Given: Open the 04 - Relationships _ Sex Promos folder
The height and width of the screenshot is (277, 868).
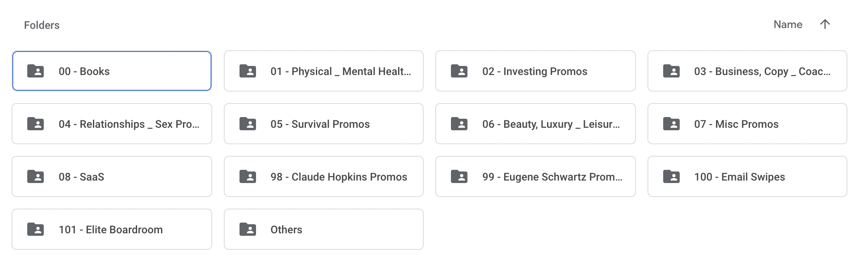Looking at the screenshot, I should pos(112,124).
